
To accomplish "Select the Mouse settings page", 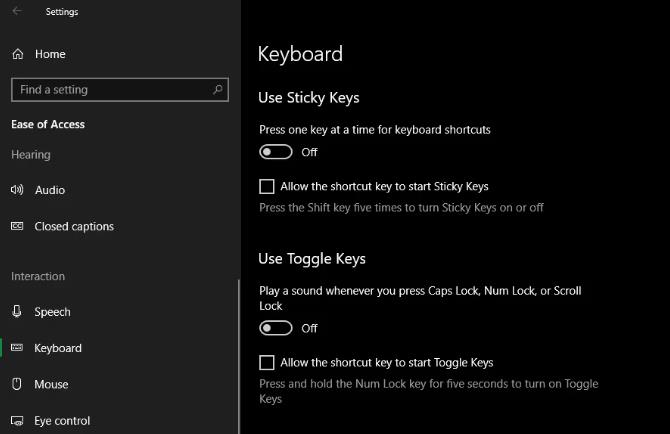I will click(51, 384).
